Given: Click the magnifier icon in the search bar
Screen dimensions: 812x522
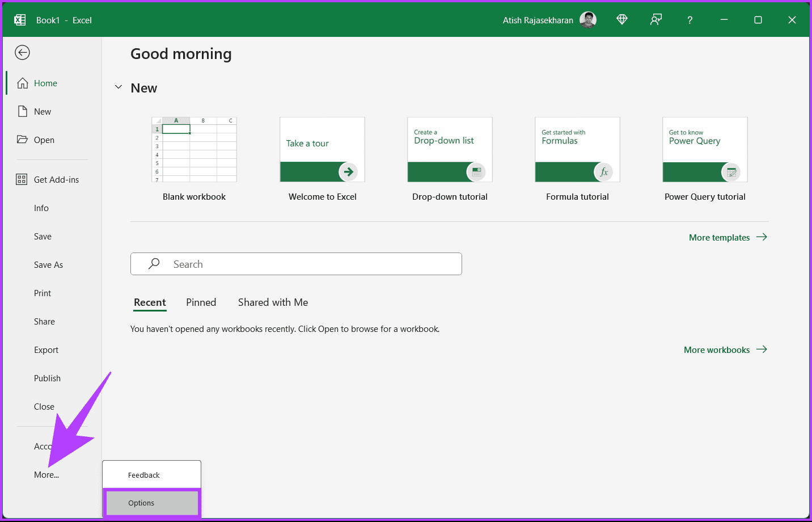Looking at the screenshot, I should (x=153, y=264).
